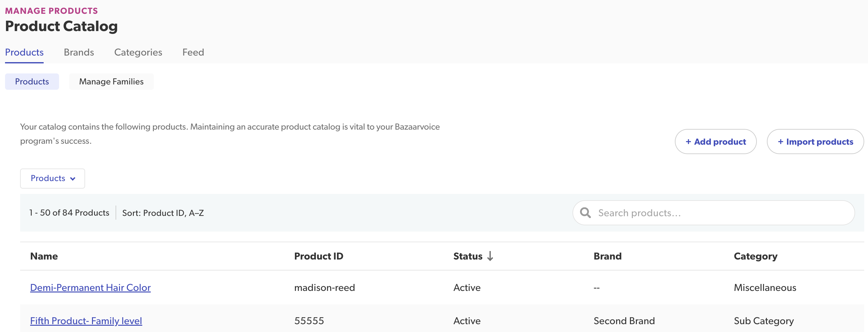
Task: Sort by the Name column header
Action: coord(44,256)
